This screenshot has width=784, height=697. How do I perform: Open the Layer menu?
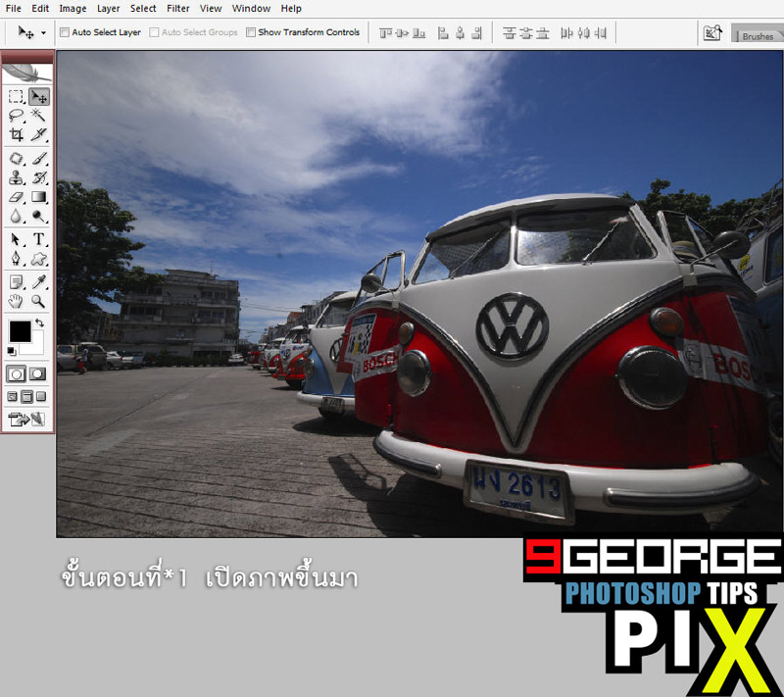108,9
